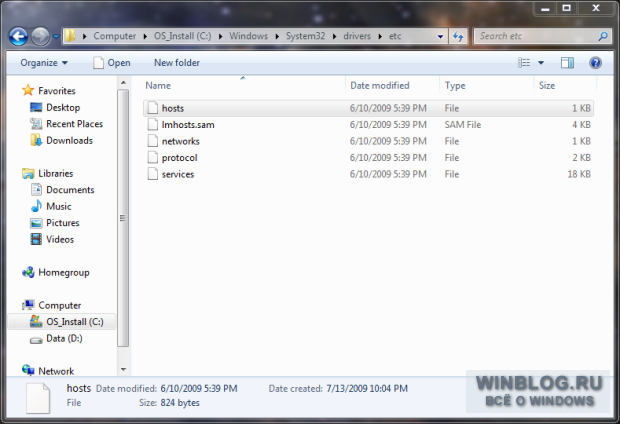Viewport: 620px width, 424px height.
Task: Select the protocol file
Action: [368, 158]
